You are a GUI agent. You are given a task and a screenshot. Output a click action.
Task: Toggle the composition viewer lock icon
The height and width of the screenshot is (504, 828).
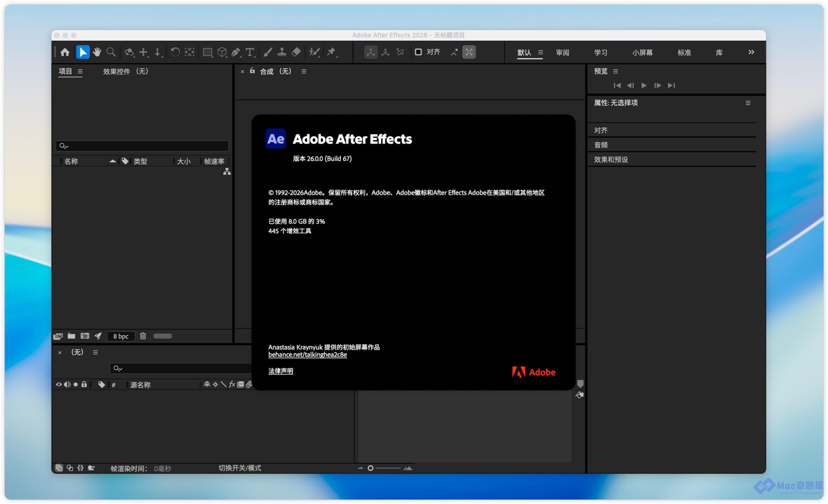pos(252,71)
